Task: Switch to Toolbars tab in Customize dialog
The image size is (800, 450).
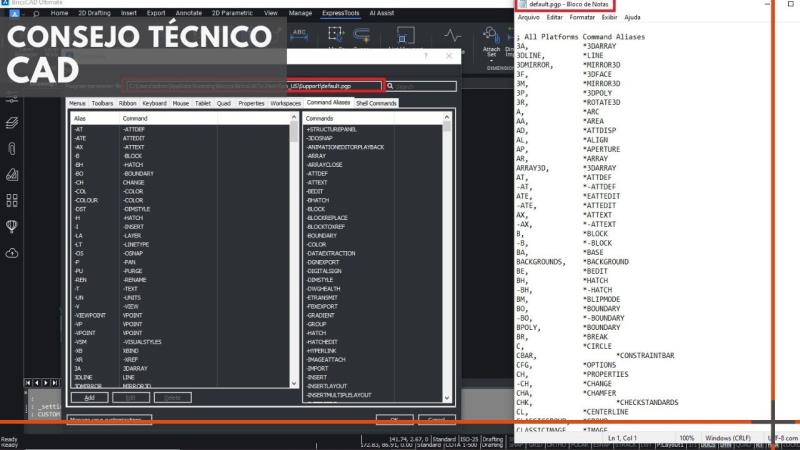Action: 103,104
